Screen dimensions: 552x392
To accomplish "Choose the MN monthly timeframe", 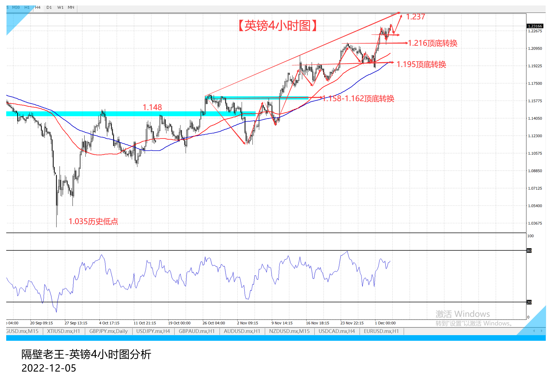I will 71,8.
